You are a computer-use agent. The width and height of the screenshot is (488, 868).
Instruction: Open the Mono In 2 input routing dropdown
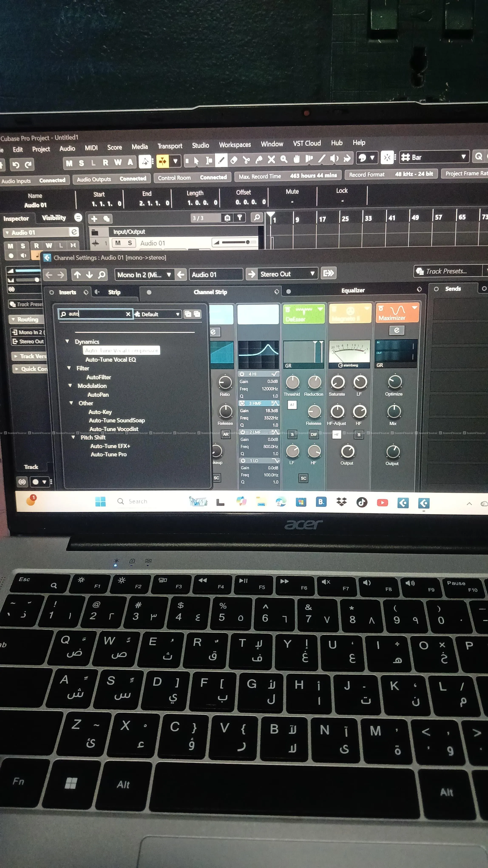click(x=144, y=275)
